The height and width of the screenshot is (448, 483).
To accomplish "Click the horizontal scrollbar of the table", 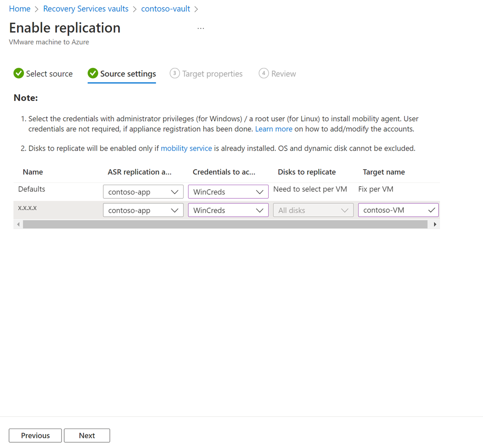I will click(x=225, y=224).
